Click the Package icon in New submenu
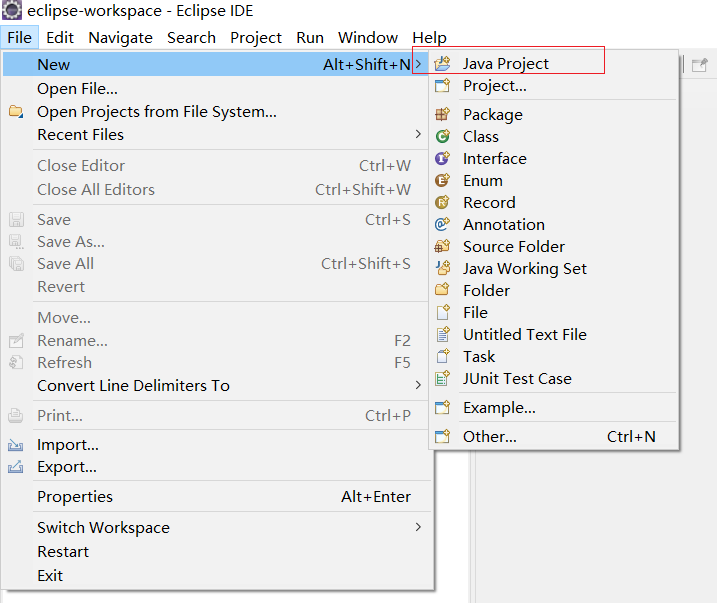Screen dimensions: 717x603 (x=443, y=114)
